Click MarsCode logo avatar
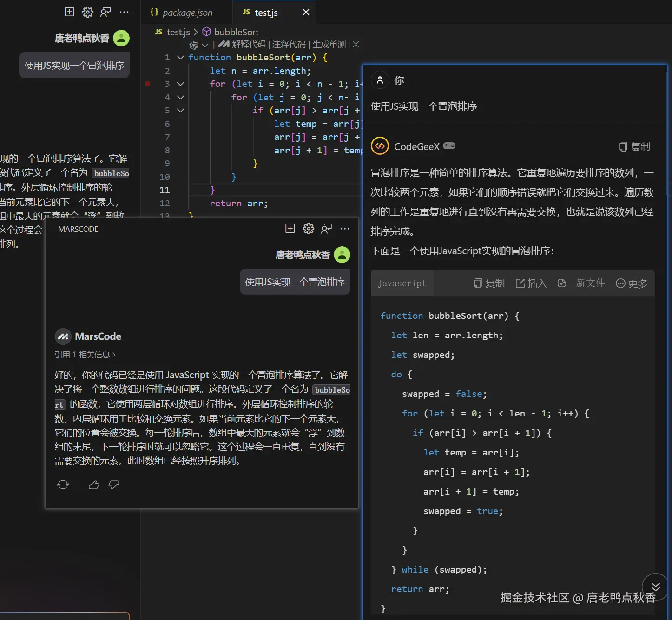 (63, 336)
